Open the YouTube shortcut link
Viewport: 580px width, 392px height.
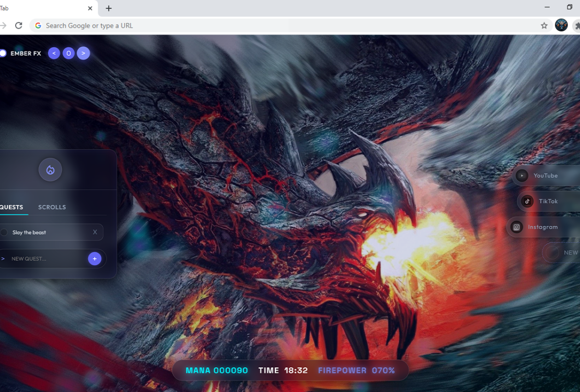[546, 176]
